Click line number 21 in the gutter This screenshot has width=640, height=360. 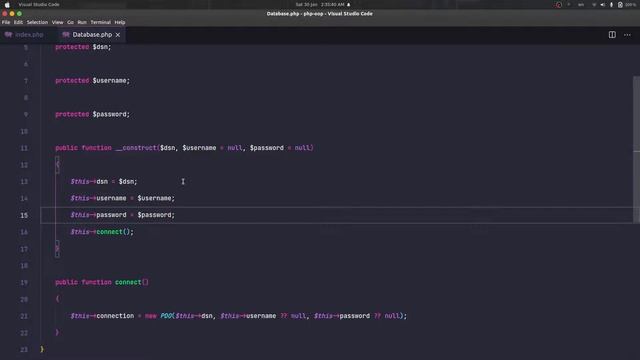point(24,316)
